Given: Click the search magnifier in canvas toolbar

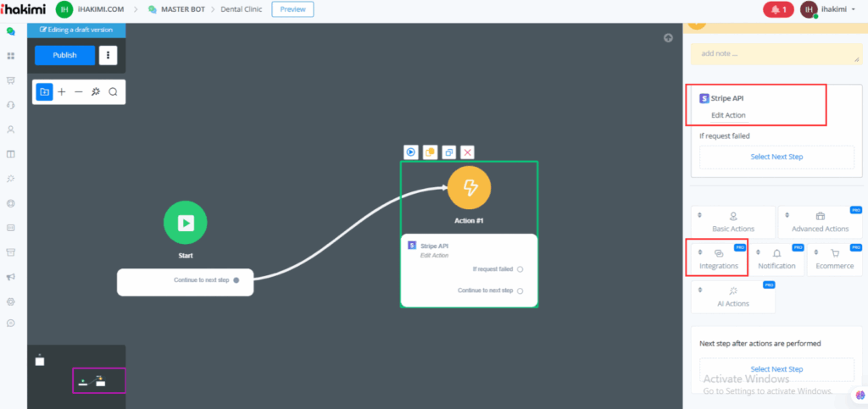Looking at the screenshot, I should pyautogui.click(x=113, y=91).
